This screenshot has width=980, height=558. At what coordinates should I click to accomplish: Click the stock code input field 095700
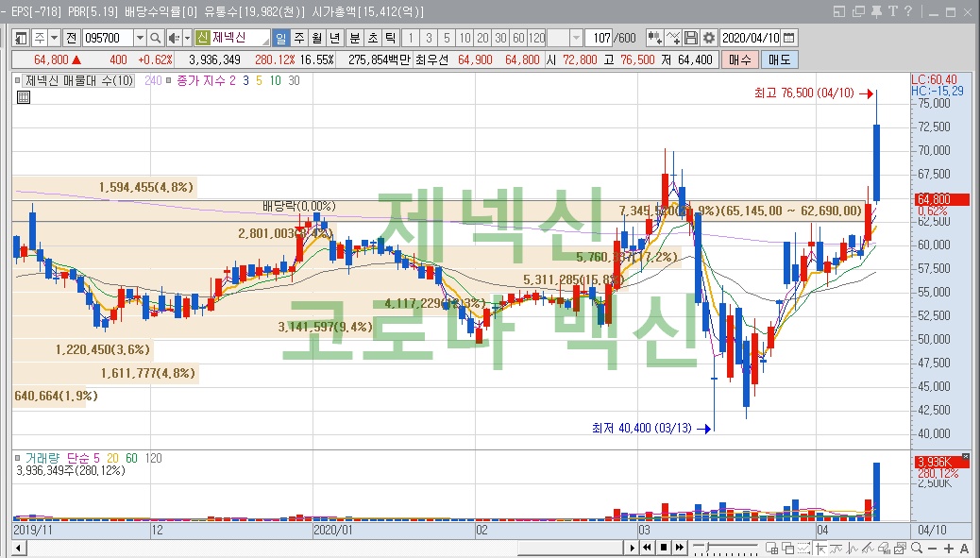pyautogui.click(x=108, y=38)
